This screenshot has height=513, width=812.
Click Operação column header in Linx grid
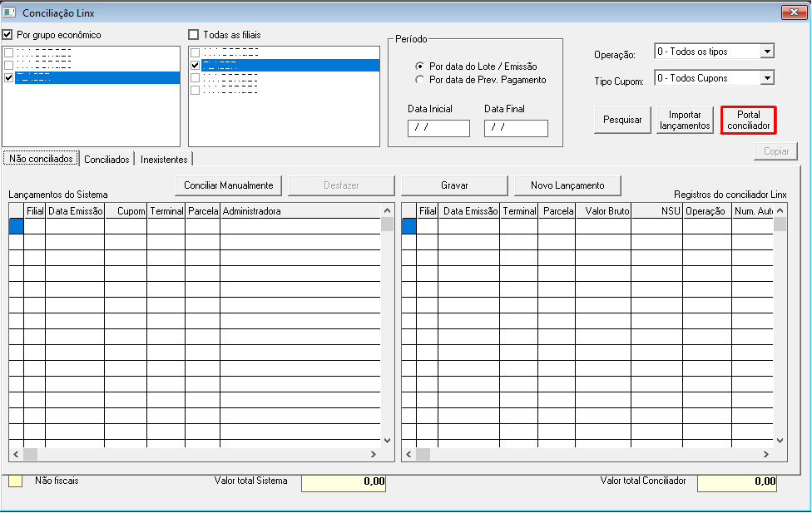[x=707, y=210]
